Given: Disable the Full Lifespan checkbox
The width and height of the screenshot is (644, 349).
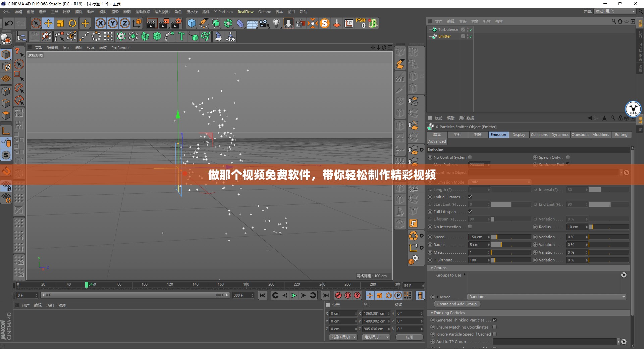Looking at the screenshot, I should point(471,212).
